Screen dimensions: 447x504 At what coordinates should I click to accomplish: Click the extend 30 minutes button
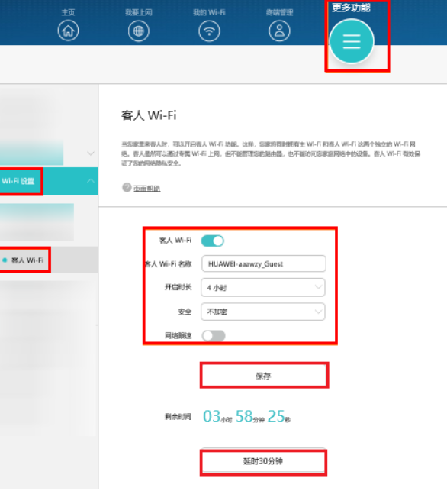263,461
